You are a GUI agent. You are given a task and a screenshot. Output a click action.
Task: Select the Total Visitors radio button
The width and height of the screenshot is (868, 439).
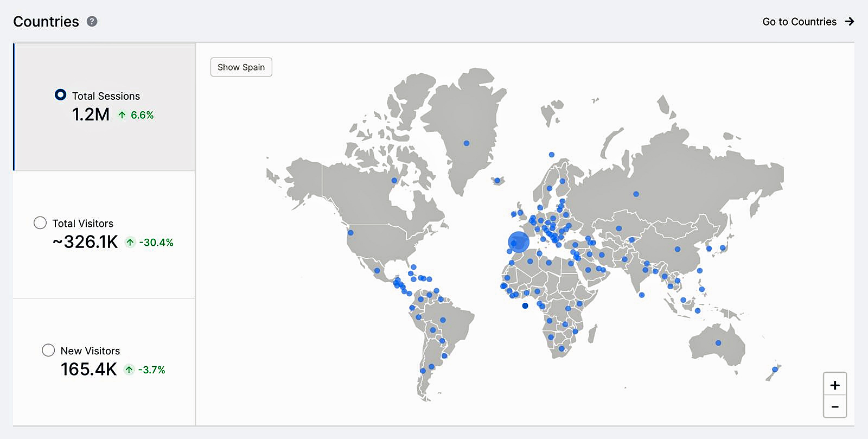[x=40, y=223]
